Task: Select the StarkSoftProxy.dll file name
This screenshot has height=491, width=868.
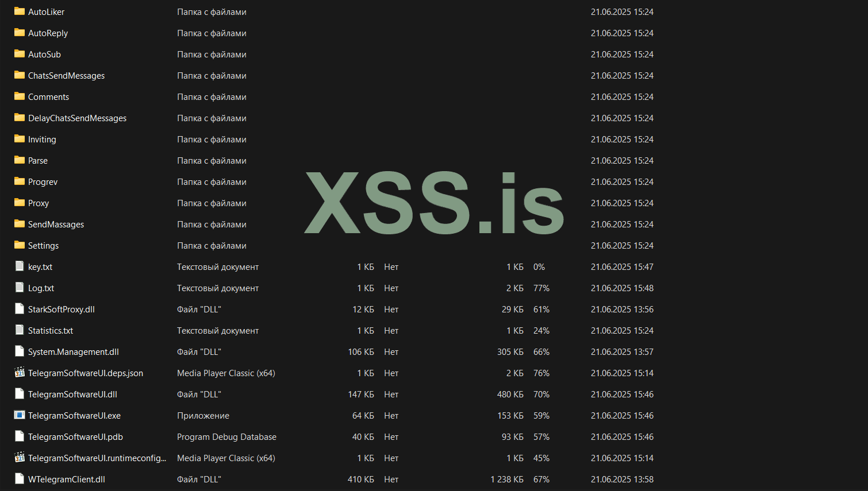Action: tap(62, 310)
